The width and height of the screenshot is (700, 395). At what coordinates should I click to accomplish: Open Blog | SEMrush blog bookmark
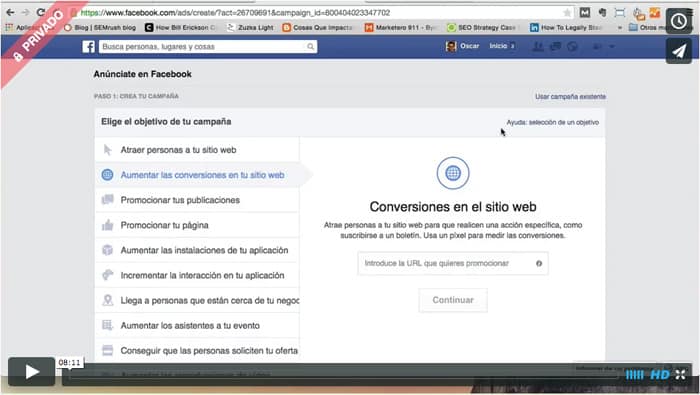[100, 27]
